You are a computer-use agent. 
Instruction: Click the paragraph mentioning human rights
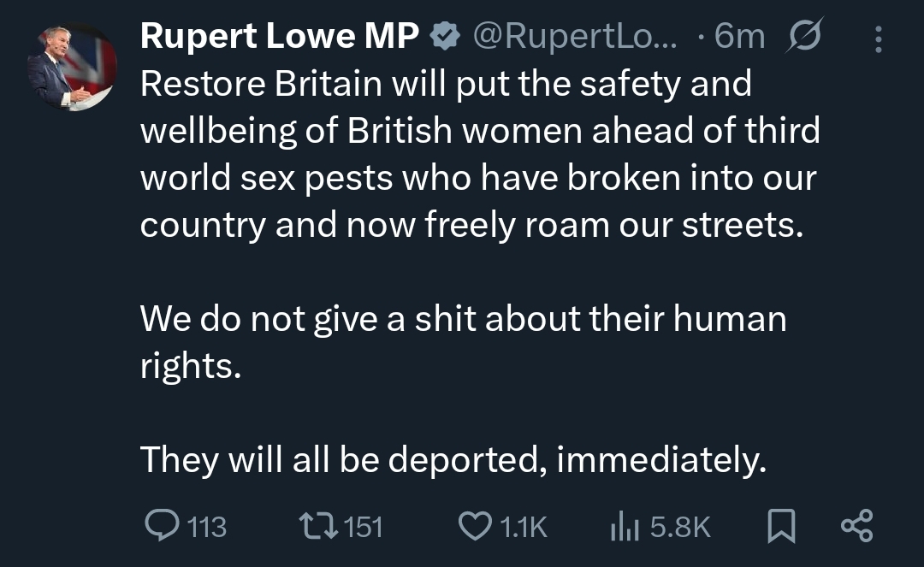(x=462, y=342)
